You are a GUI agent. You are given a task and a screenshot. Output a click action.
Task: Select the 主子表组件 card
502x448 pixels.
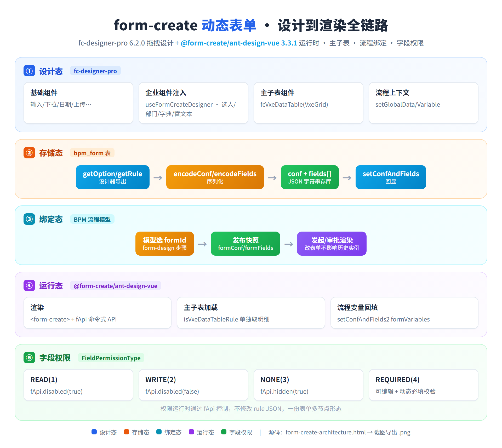[309, 103]
